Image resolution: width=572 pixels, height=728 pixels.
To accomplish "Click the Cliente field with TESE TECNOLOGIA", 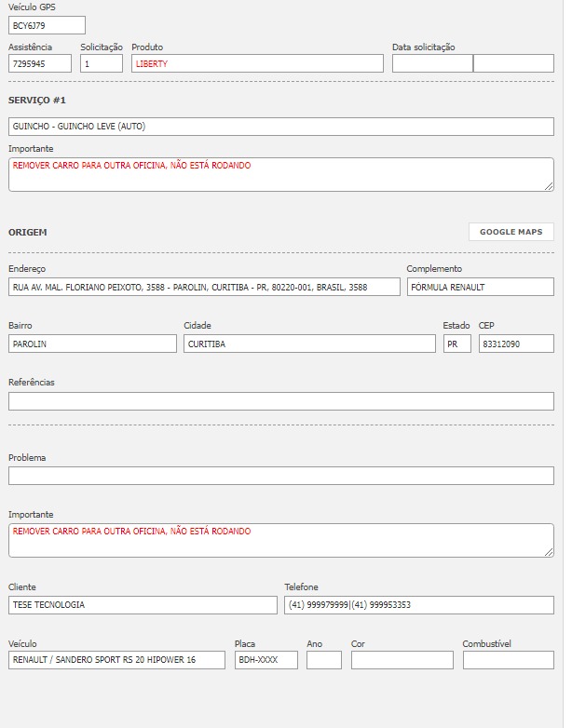I will tap(143, 605).
